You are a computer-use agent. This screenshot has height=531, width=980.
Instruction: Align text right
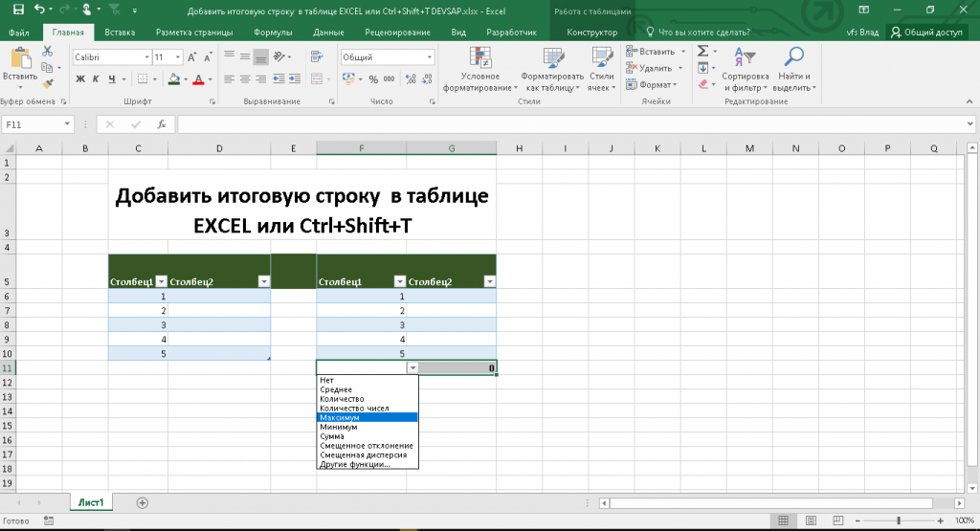click(x=260, y=78)
